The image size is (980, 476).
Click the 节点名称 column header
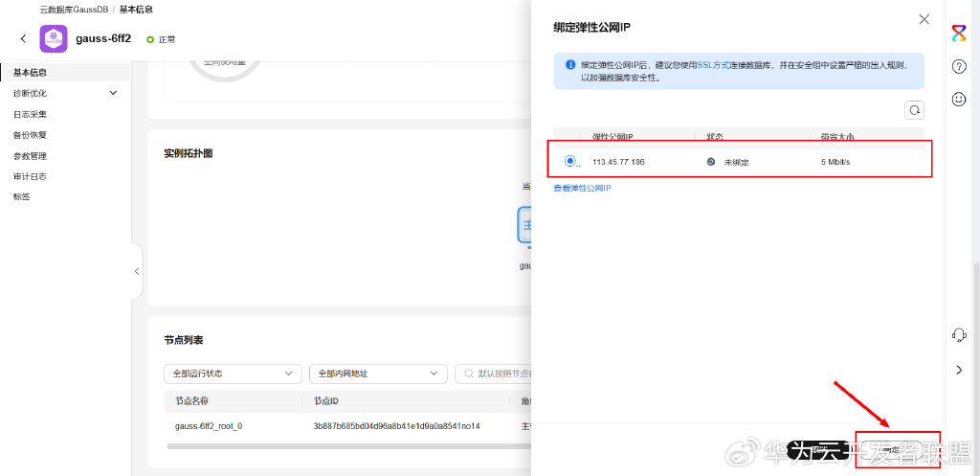pyautogui.click(x=191, y=401)
